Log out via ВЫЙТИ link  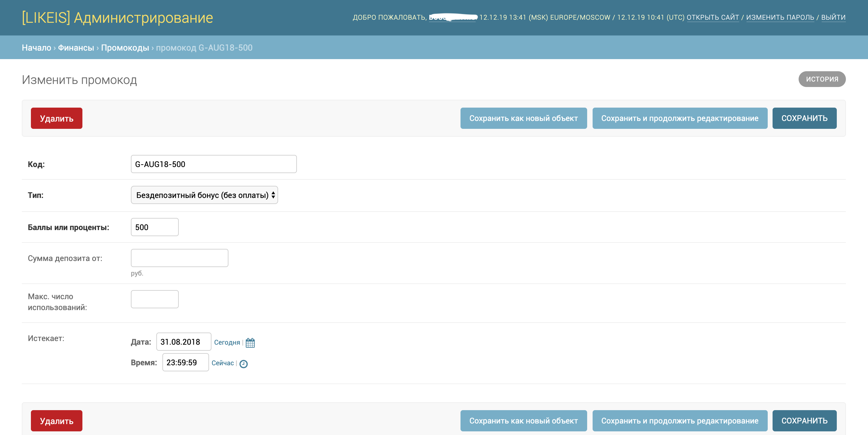click(833, 17)
